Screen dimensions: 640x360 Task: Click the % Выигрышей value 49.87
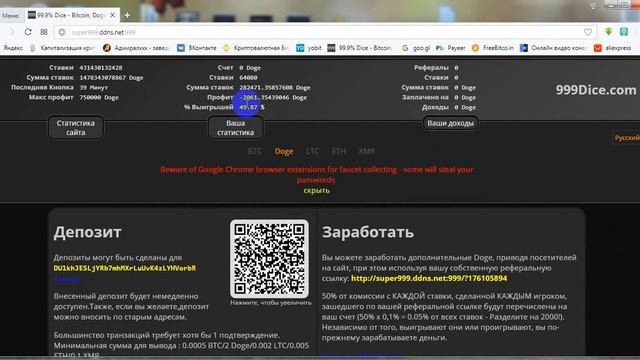tap(252, 107)
